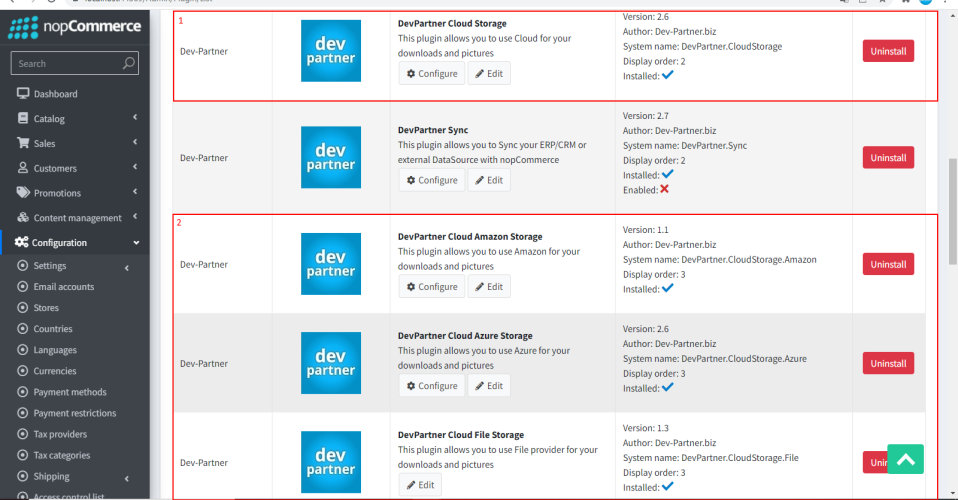Uninstall DevPartner Cloud Amazon Storage plugin
The image size is (958, 500).
[888, 264]
